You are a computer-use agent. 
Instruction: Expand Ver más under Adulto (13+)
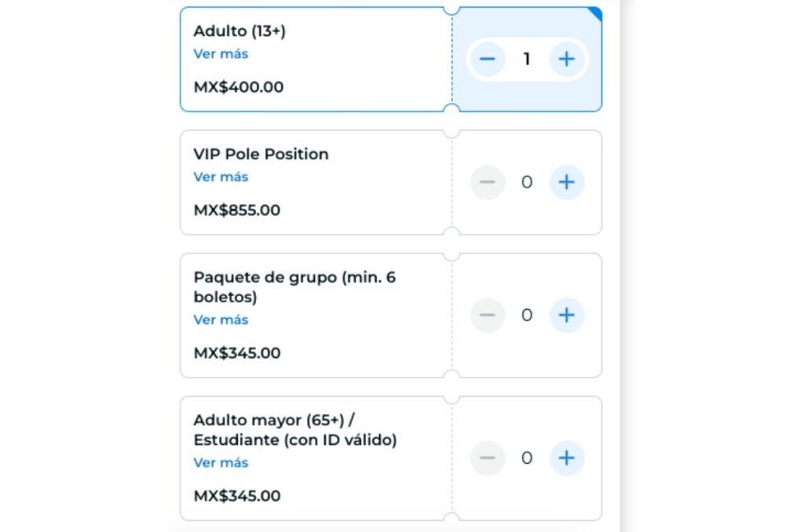coord(221,54)
